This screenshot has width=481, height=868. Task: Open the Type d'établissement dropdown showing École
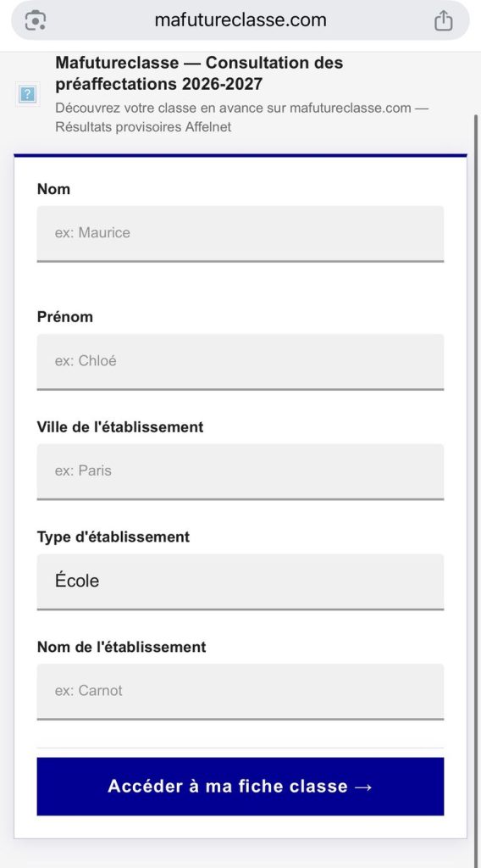[240, 581]
